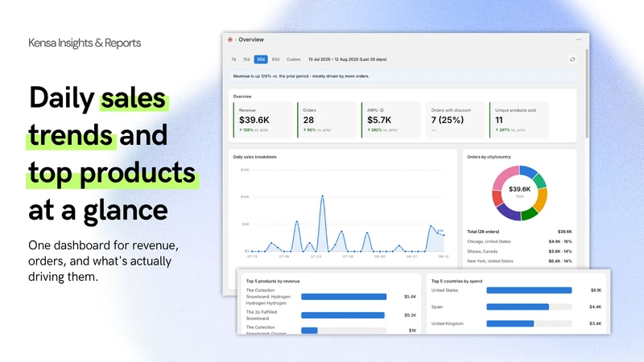The image size is (644, 362).
Task: Click the Orders with discount card
Action: click(455, 120)
